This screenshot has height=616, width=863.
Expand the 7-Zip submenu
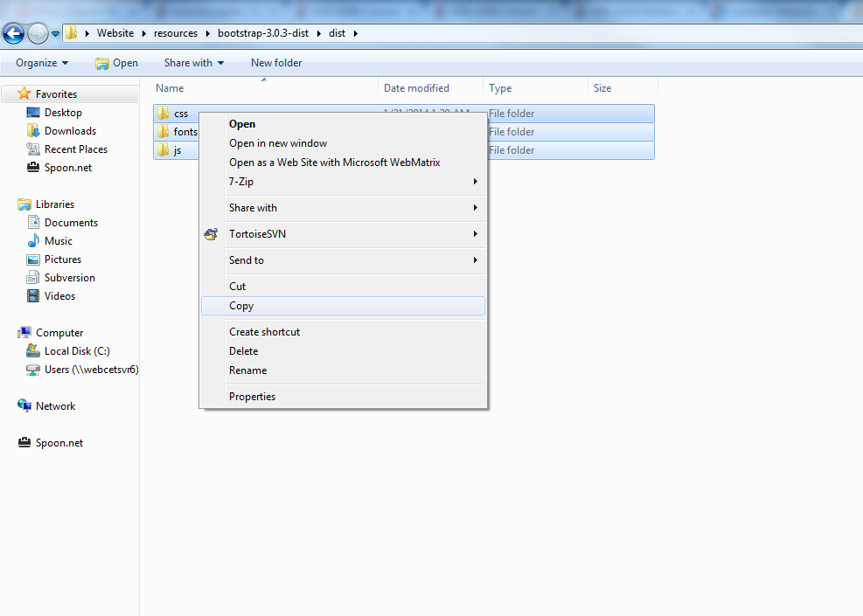[x=343, y=182]
